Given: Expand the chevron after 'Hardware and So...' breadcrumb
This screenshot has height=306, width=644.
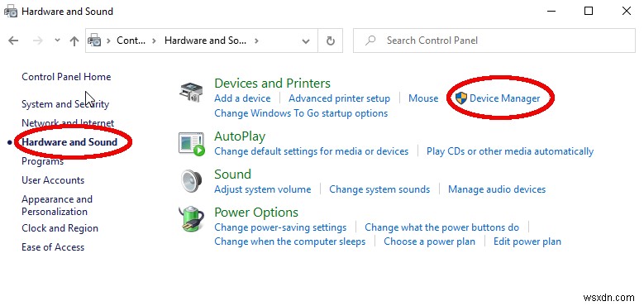Looking at the screenshot, I should (x=256, y=41).
